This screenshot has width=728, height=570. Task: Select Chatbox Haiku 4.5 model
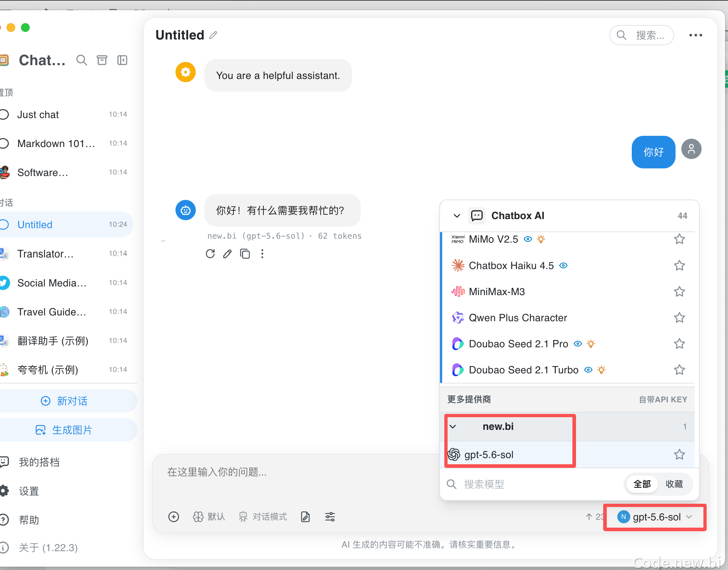[x=567, y=265]
